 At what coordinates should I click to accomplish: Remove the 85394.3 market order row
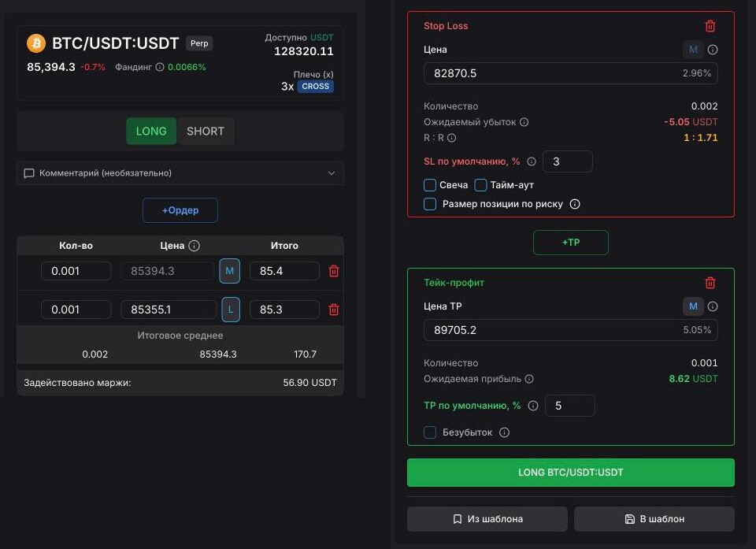pos(334,271)
